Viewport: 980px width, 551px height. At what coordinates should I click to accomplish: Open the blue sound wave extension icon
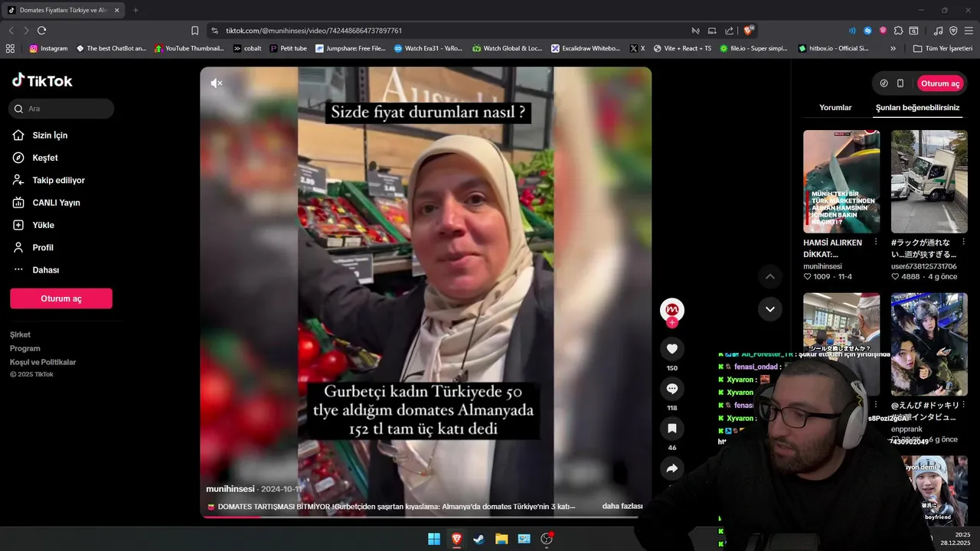852,31
